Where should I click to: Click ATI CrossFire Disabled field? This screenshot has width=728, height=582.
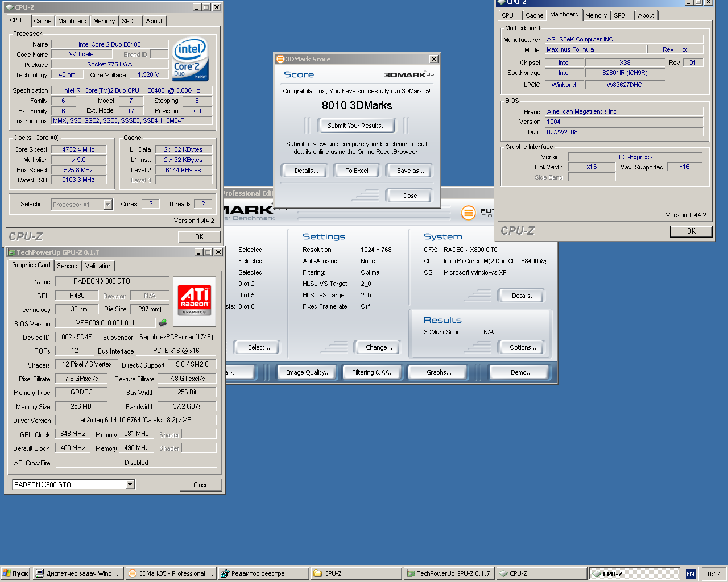[x=136, y=463]
